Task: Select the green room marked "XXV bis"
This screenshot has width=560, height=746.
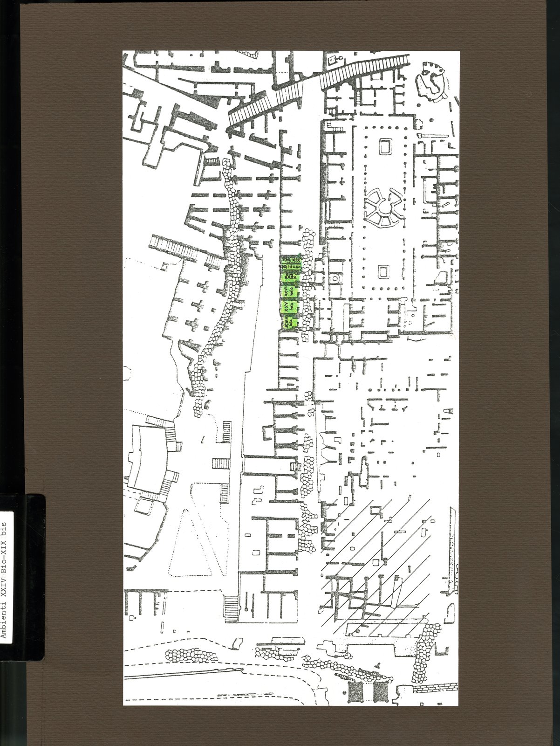Action: [x=289, y=307]
